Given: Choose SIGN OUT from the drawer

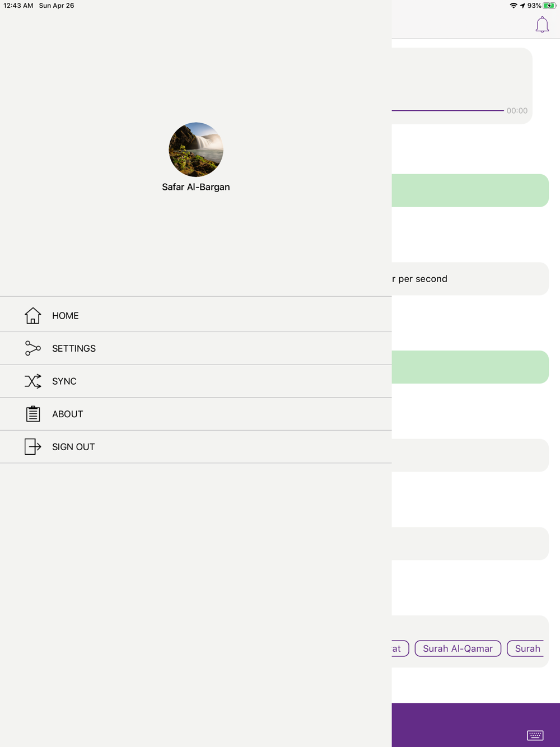Looking at the screenshot, I should [196, 447].
